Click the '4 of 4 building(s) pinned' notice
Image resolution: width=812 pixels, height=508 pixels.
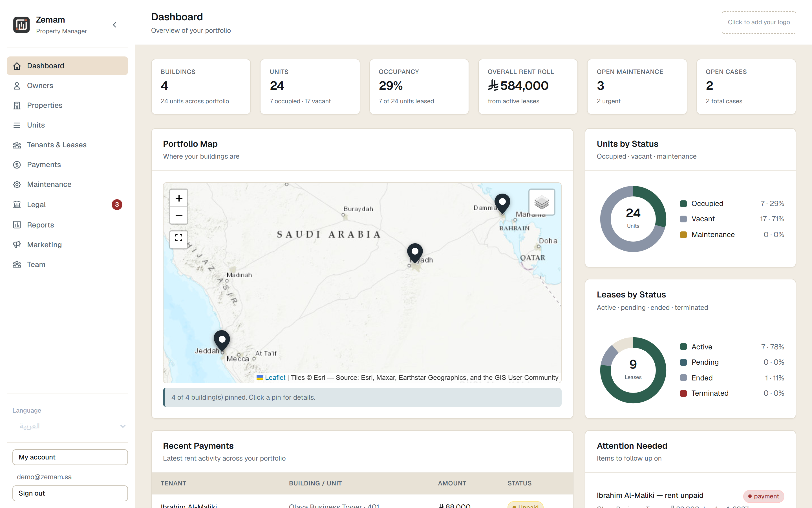[362, 397]
